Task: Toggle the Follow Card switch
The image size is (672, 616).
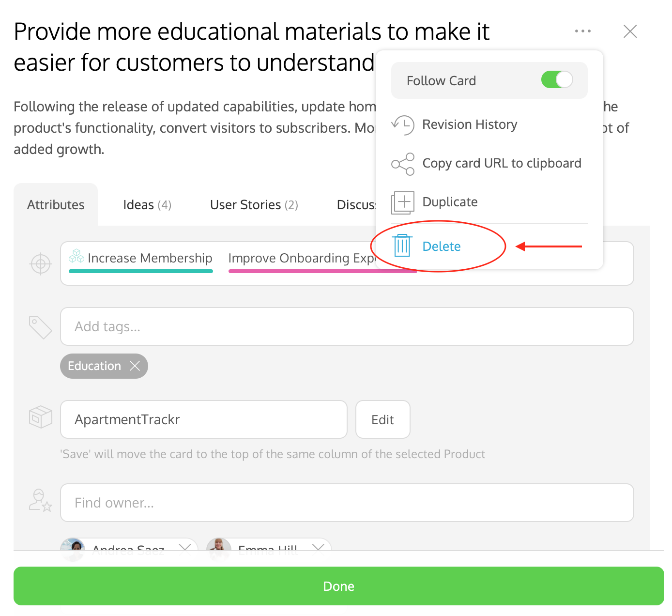Action: (x=557, y=79)
